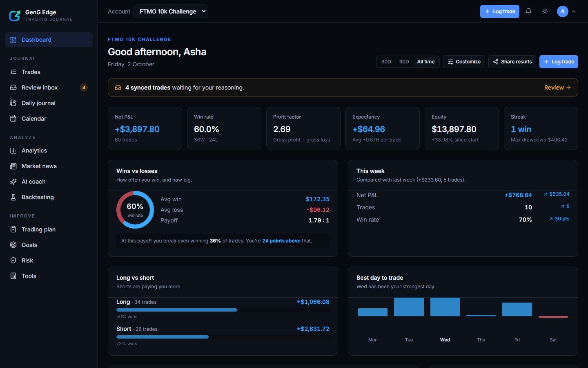Click the Equity $13,897.80 card

point(462,128)
